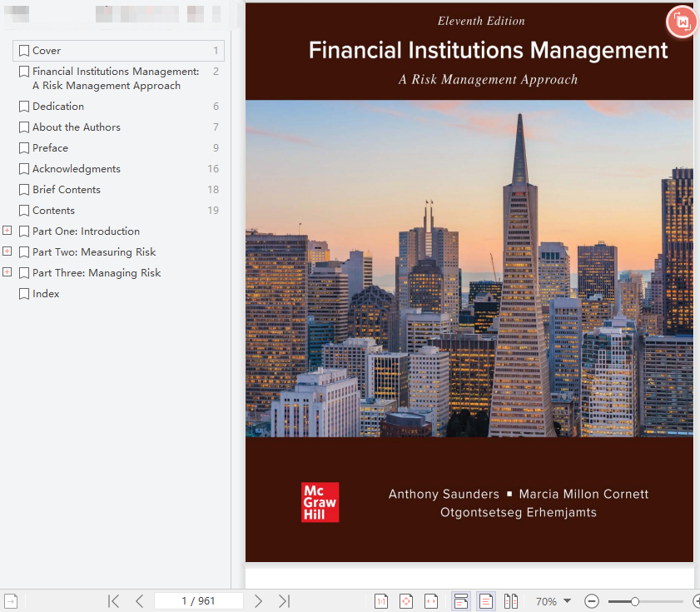Fit page to width

[x=431, y=601]
